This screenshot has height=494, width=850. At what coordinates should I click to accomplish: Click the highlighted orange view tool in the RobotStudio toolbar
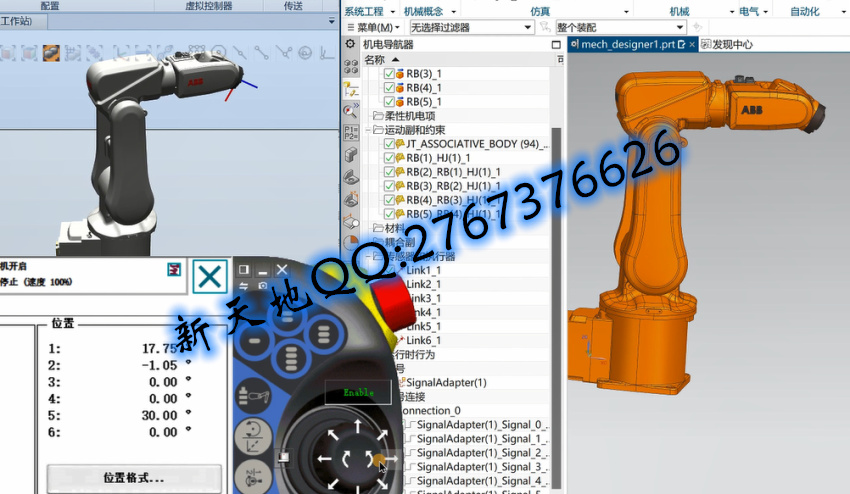tap(50, 52)
